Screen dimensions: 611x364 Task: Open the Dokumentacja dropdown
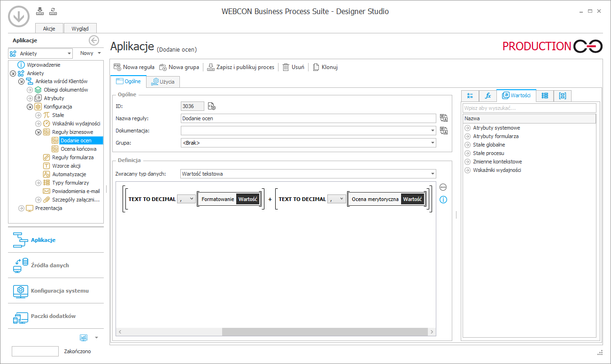(432, 131)
